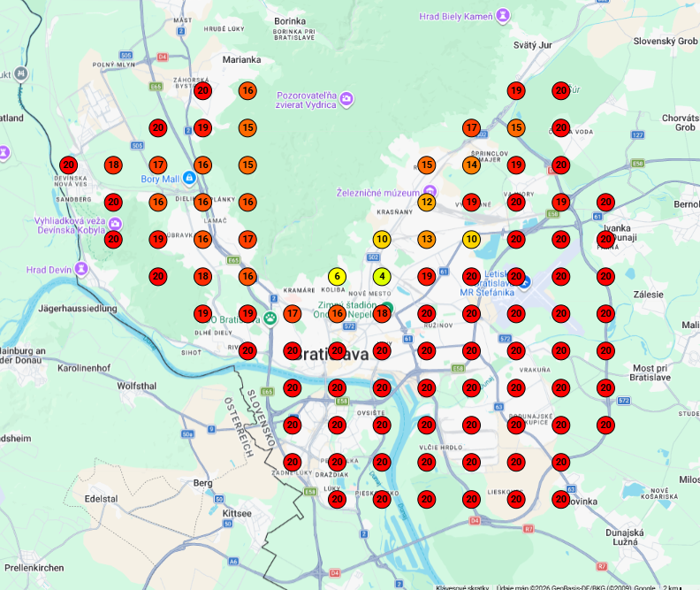This screenshot has height=590, width=700.
Task: Click the Železničné múzeum museum icon
Action: click(430, 191)
